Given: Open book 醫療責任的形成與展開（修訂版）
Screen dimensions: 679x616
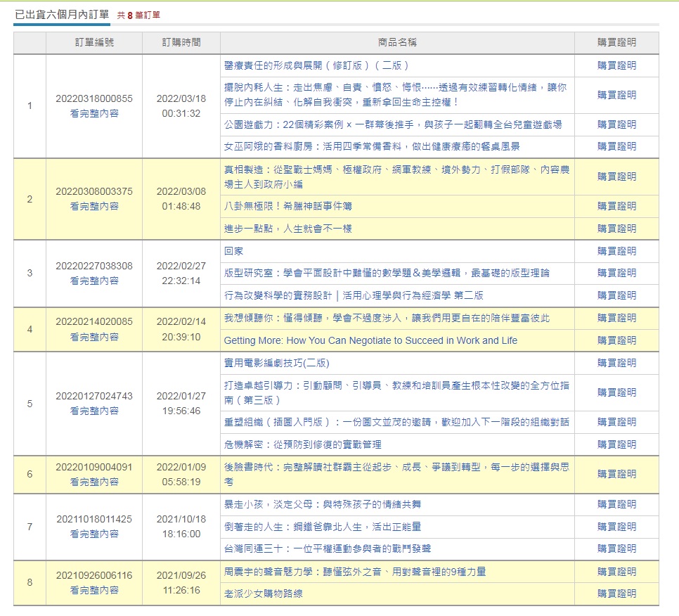Looking at the screenshot, I should (x=316, y=65).
